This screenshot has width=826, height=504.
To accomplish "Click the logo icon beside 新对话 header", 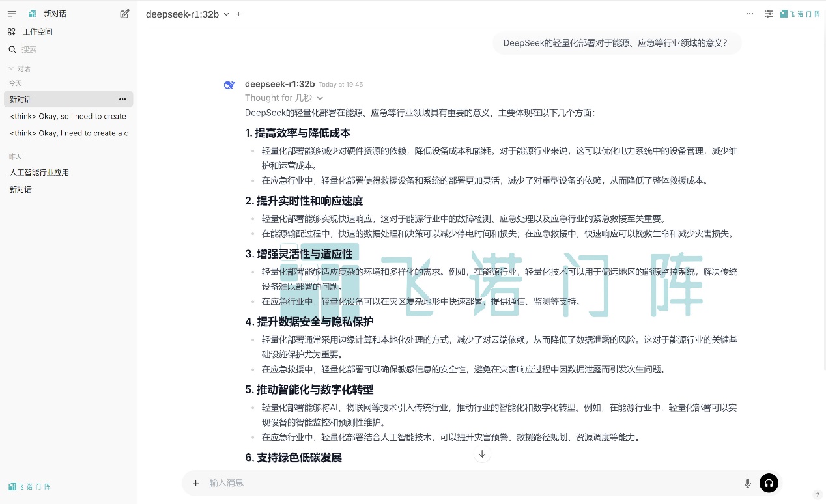I will pyautogui.click(x=33, y=14).
